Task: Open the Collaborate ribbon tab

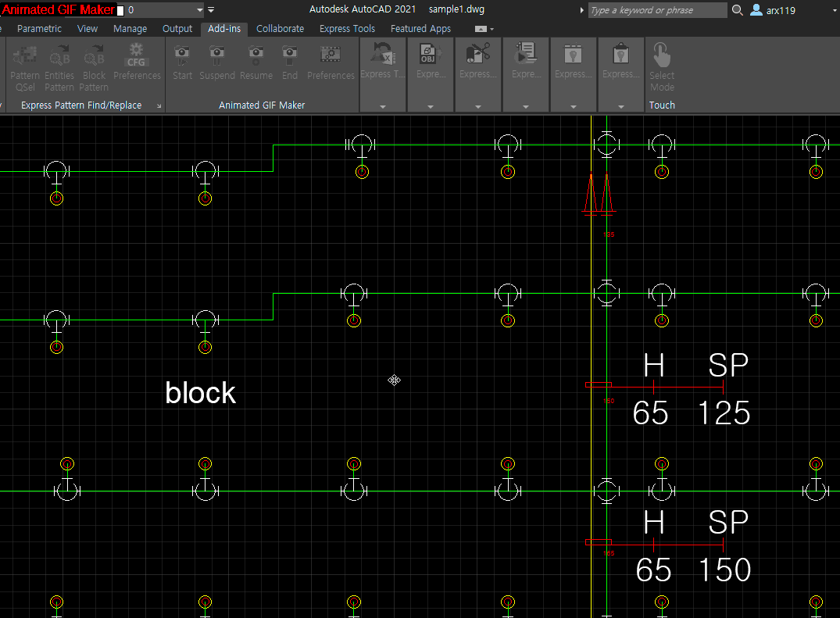Action: point(280,29)
